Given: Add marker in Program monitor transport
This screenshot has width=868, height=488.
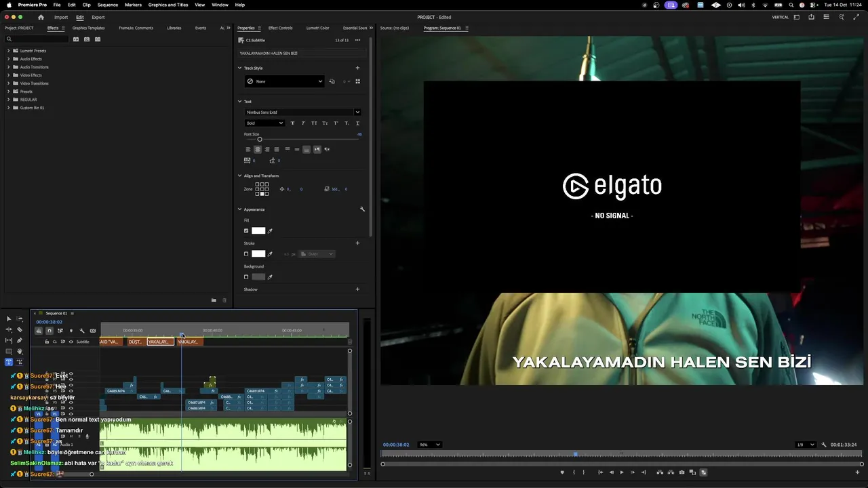Looking at the screenshot, I should click(x=562, y=472).
